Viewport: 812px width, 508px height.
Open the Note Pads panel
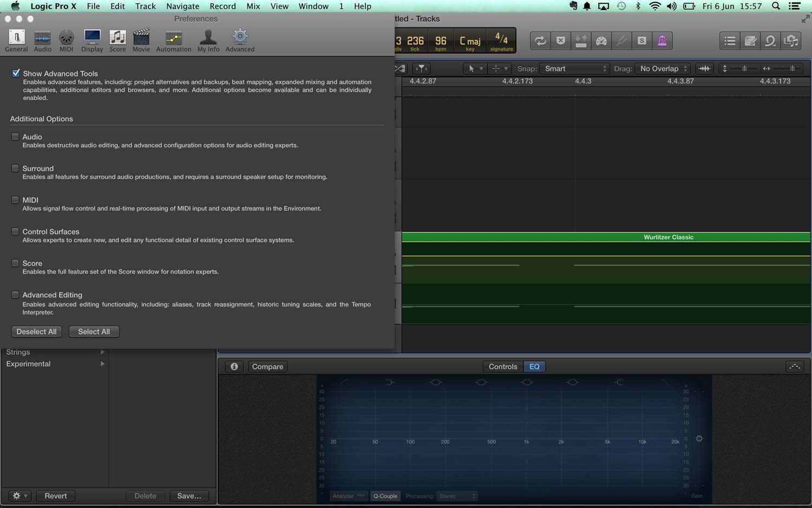point(750,41)
